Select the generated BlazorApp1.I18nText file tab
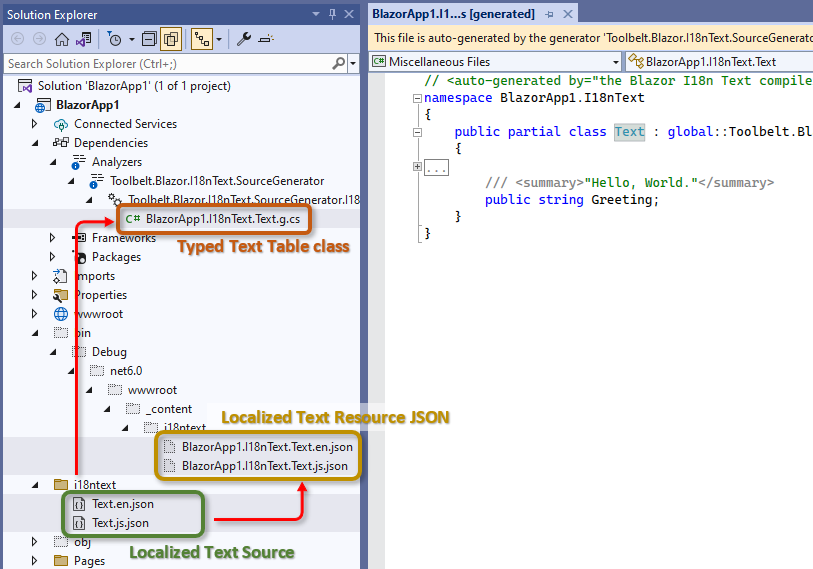Viewport: 813px width, 569px height. (453, 14)
